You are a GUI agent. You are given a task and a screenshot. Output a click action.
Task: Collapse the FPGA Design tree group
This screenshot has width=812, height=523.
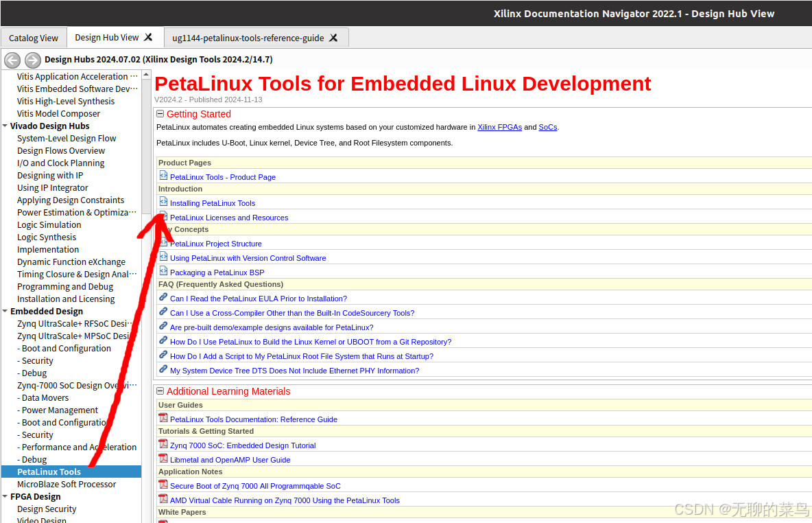click(x=5, y=496)
